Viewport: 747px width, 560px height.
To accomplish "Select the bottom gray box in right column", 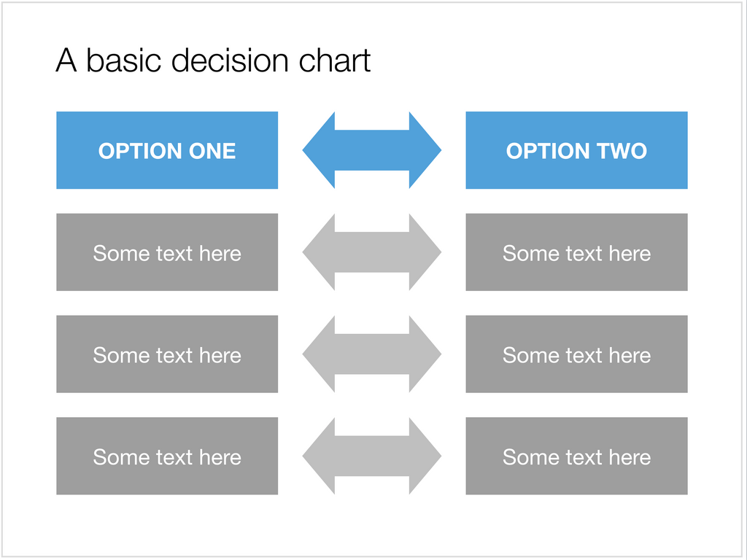I will point(576,456).
